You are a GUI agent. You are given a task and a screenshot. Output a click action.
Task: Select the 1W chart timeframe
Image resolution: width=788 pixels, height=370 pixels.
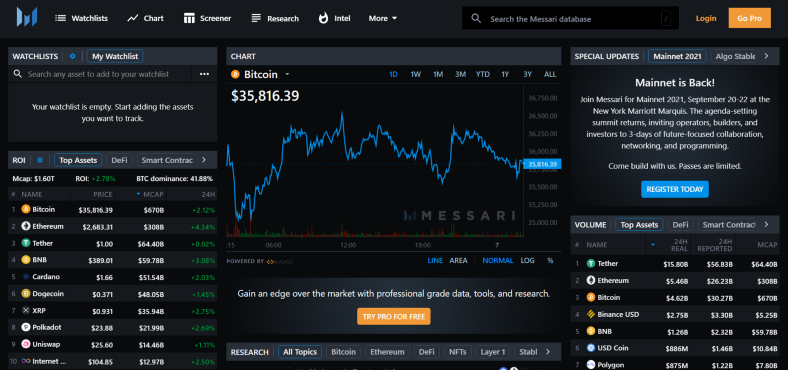pos(416,74)
